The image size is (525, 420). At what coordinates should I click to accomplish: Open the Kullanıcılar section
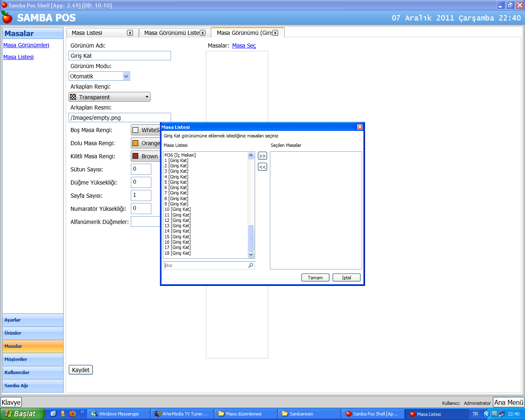(x=33, y=372)
